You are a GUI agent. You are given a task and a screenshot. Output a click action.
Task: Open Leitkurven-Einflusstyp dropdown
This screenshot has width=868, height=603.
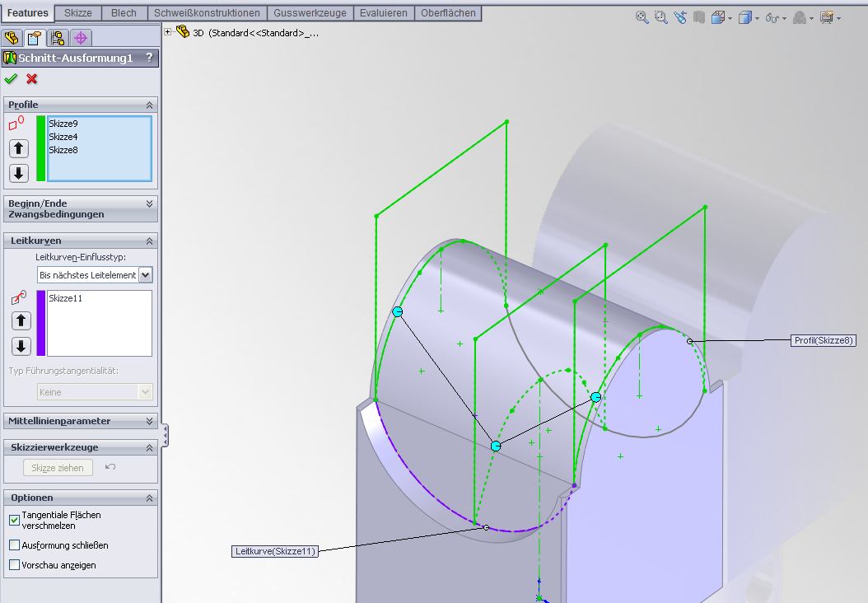(x=145, y=275)
